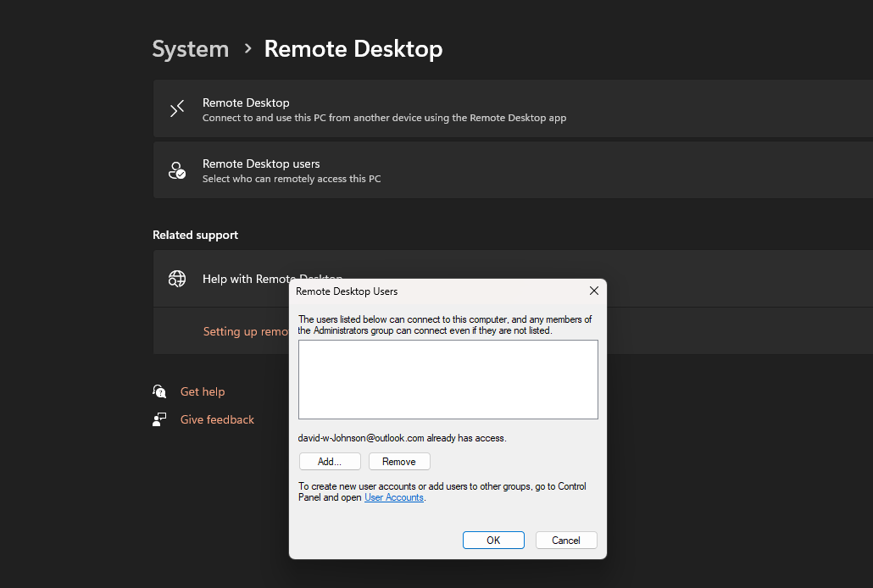Select the System breadcrumb link
This screenshot has width=873, height=588.
(x=190, y=49)
